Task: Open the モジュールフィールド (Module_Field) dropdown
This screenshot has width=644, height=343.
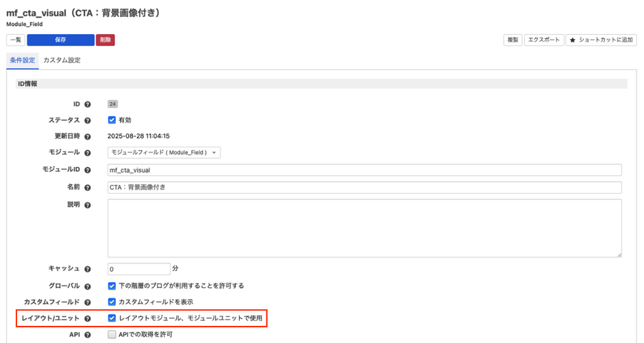Action: (x=164, y=153)
